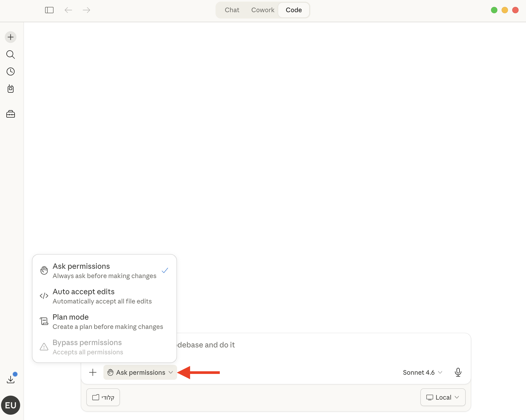Switch to the Chat tab
Viewport: 526px width, 420px height.
(232, 10)
